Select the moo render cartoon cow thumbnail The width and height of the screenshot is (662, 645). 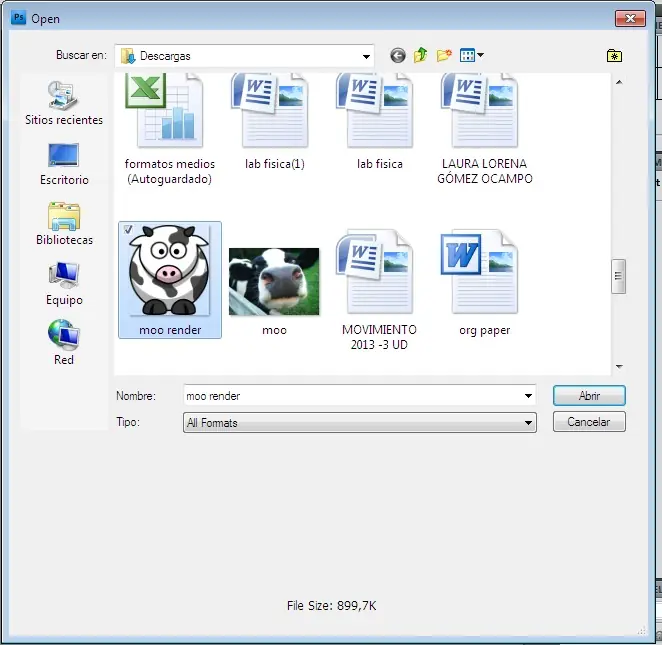[170, 280]
